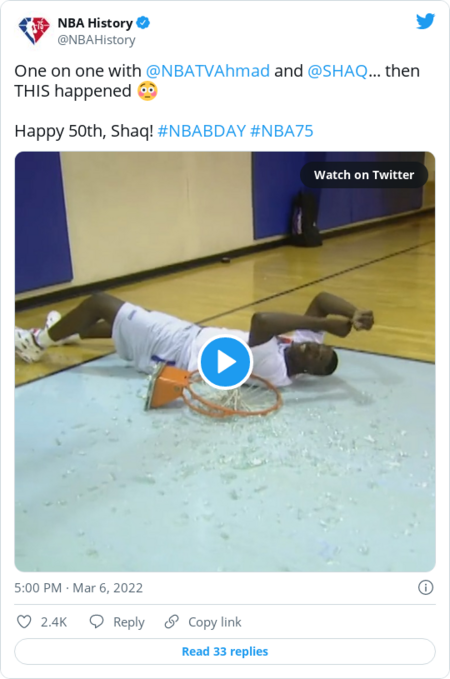Open the 5:00 PM Mar 6, 2022 timestamp
Image resolution: width=450 pixels, height=679 pixels.
pos(78,588)
